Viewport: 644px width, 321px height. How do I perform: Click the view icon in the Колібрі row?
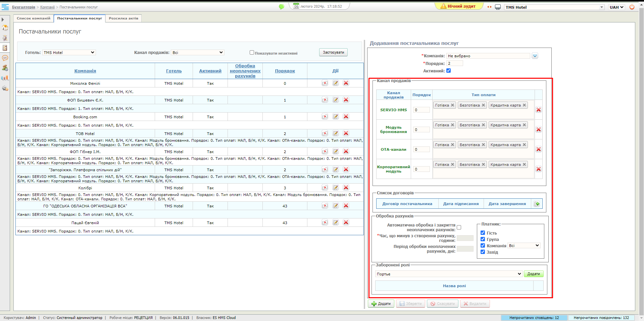point(325,188)
